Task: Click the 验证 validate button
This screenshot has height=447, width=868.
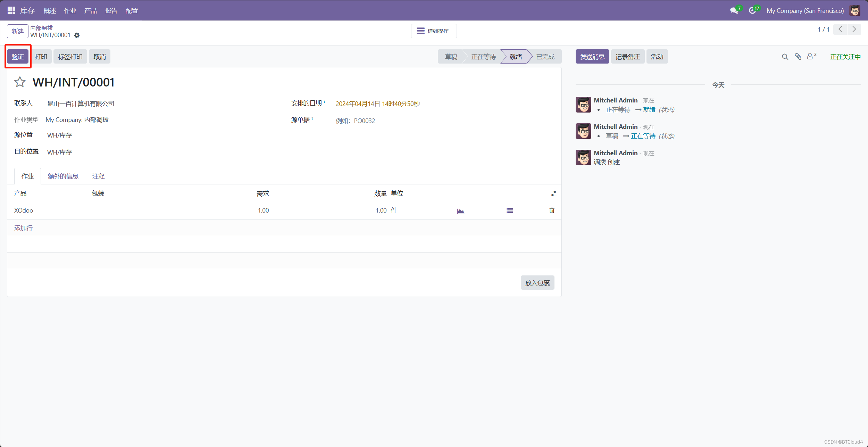Action: (18, 57)
